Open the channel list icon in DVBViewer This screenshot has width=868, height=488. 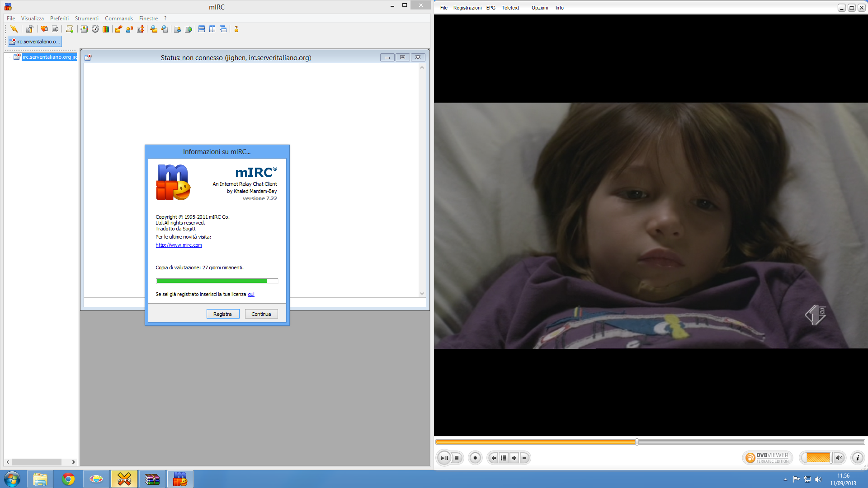(504, 458)
